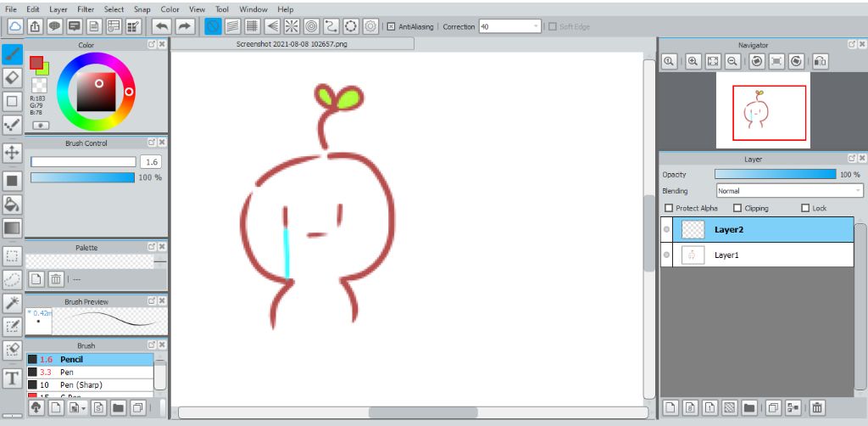The width and height of the screenshot is (868, 426).
Task: Toggle visibility of Layer2
Action: coord(666,229)
